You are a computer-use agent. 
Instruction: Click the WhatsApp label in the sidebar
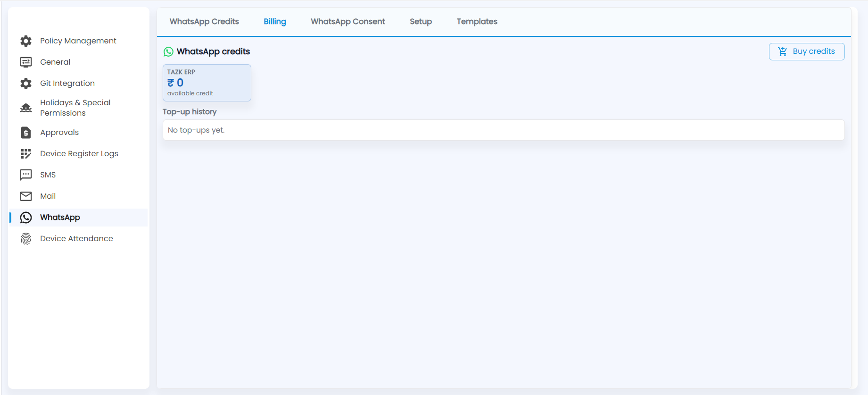[60, 218]
